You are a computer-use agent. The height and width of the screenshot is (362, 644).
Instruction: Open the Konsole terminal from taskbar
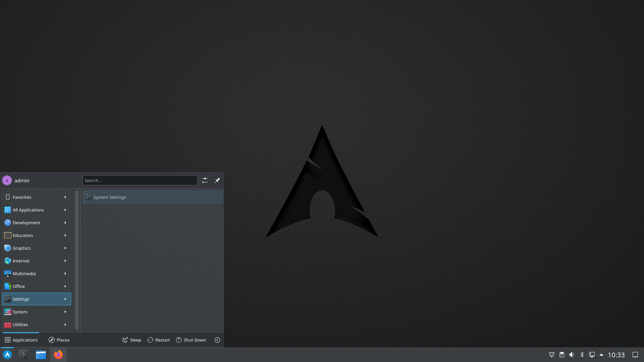[x=23, y=355]
